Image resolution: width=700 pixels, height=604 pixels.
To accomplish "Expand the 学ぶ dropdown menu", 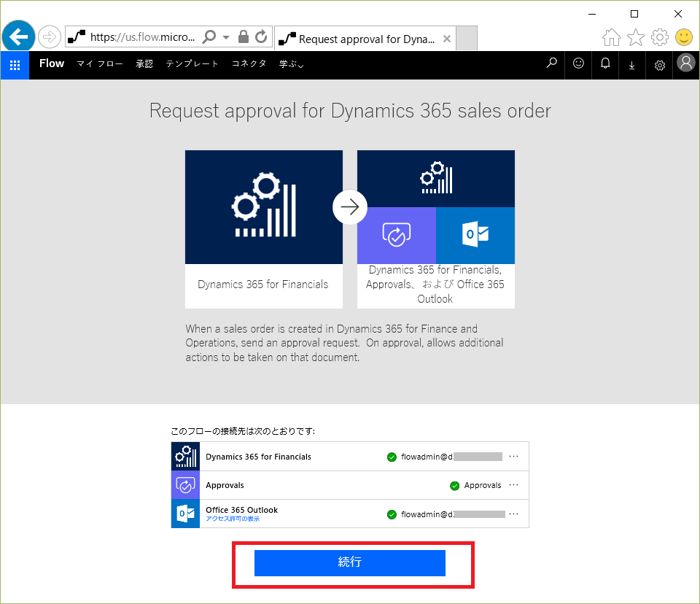I will point(291,64).
